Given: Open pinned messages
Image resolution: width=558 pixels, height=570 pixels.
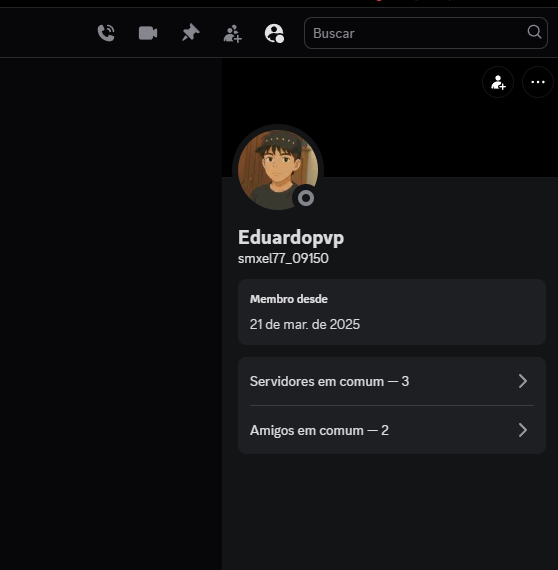Looking at the screenshot, I should [x=190, y=33].
